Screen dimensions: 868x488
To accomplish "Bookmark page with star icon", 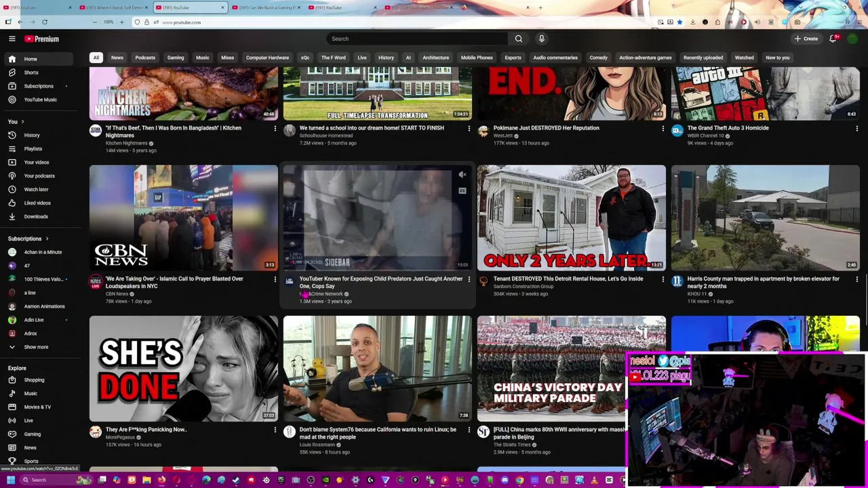I will click(679, 22).
